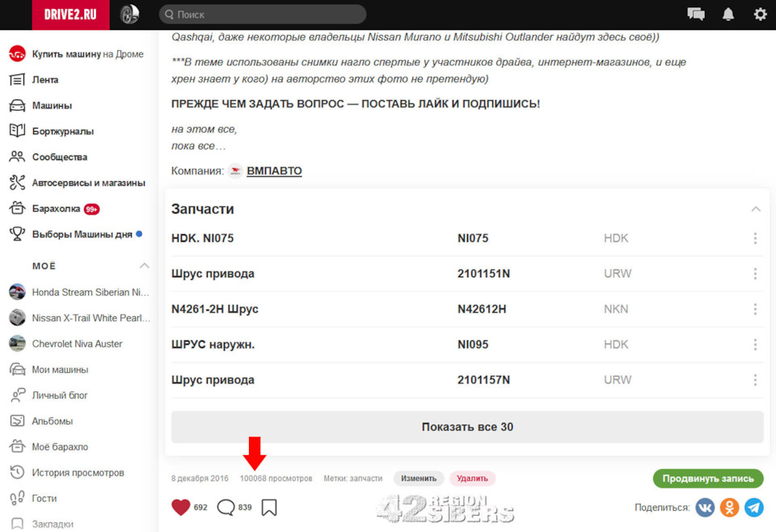Click the ШРУС наружн. part name
The width and height of the screenshot is (776, 532).
point(213,344)
